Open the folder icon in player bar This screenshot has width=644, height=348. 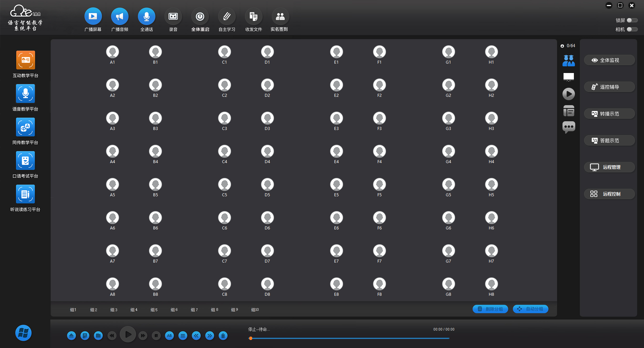pyautogui.click(x=98, y=336)
